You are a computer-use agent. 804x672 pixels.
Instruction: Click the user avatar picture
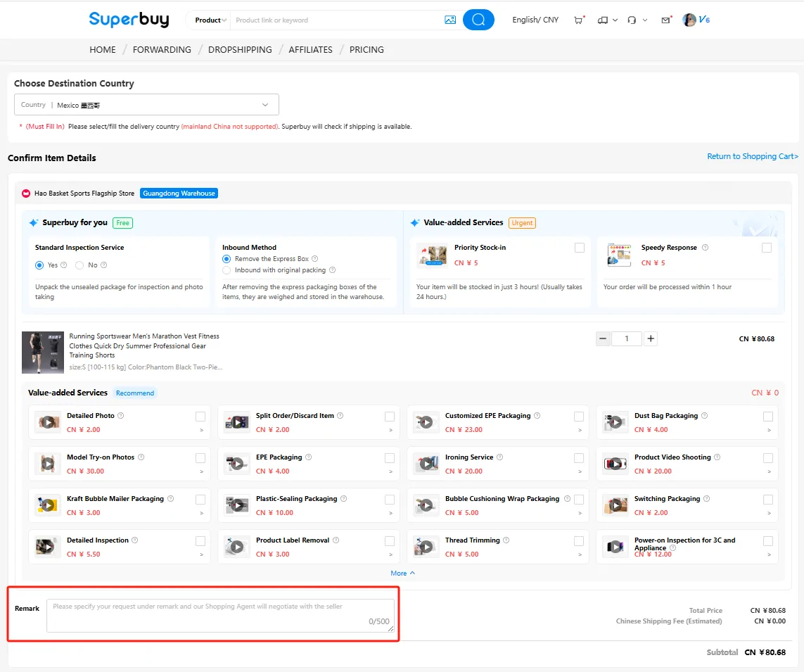point(689,20)
